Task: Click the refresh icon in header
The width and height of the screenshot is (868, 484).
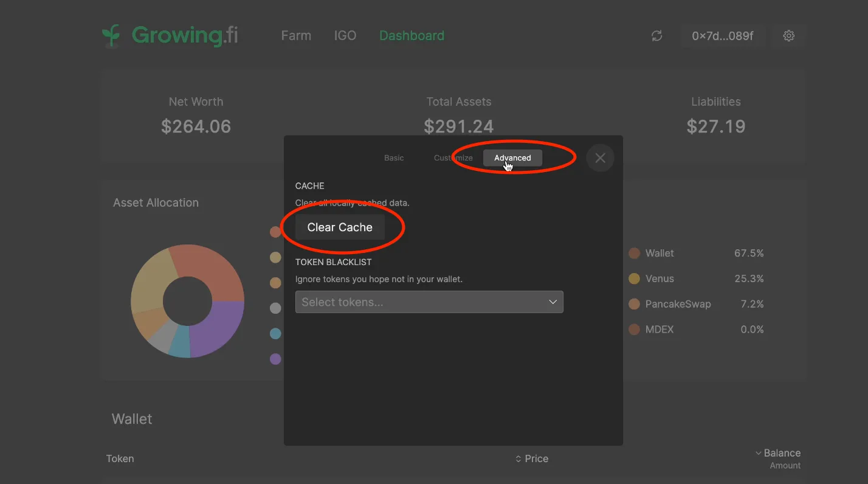Action: pyautogui.click(x=656, y=36)
